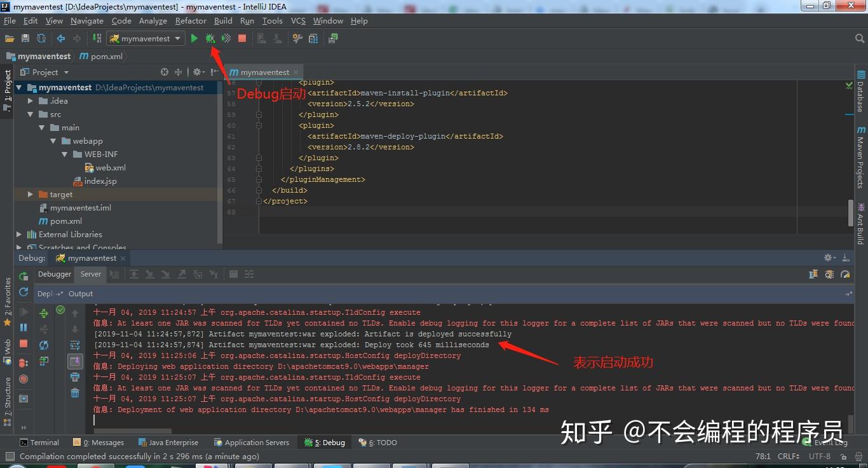Collapse the webapp folder
This screenshot has width=868, height=468.
(x=53, y=141)
